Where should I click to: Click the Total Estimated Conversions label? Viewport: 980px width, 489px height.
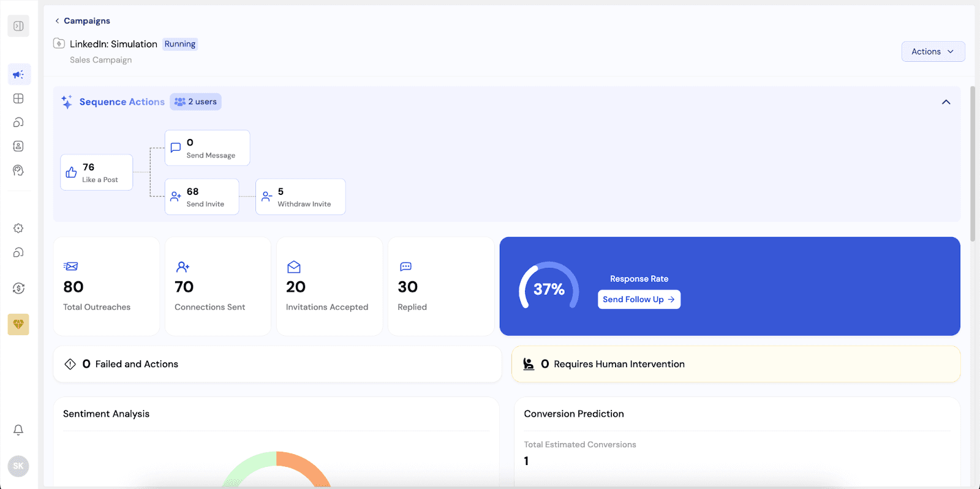(580, 444)
